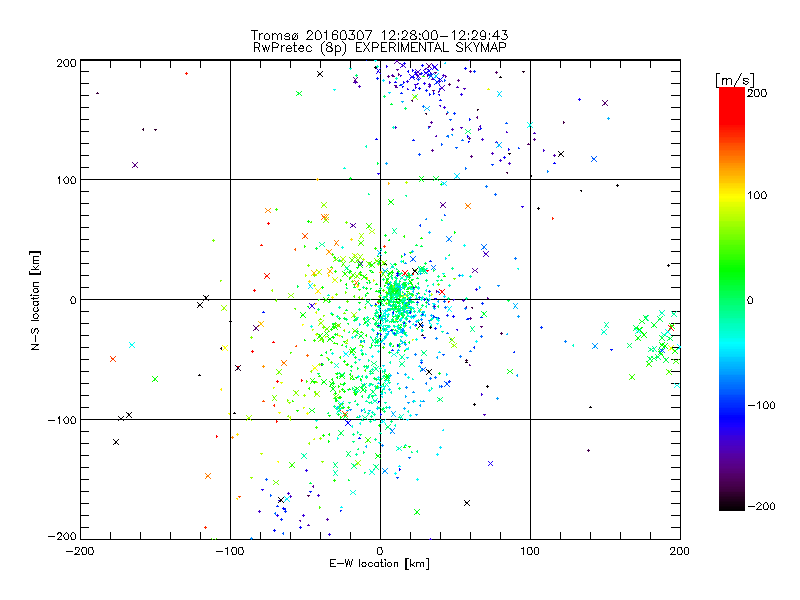Screen dimensions: 800x600
Task: Click the green zero region of the colorbar
Action: 732,299
